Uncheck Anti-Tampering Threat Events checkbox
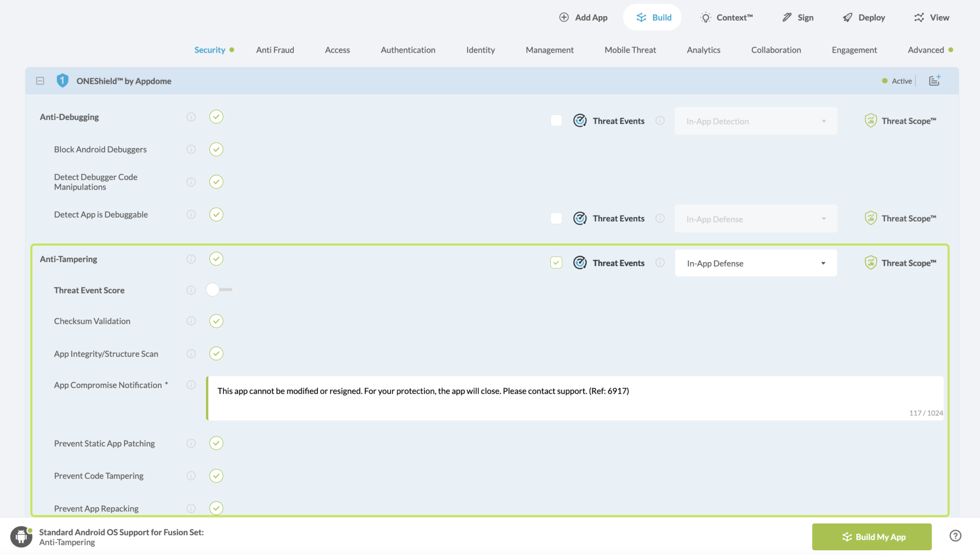 (556, 263)
